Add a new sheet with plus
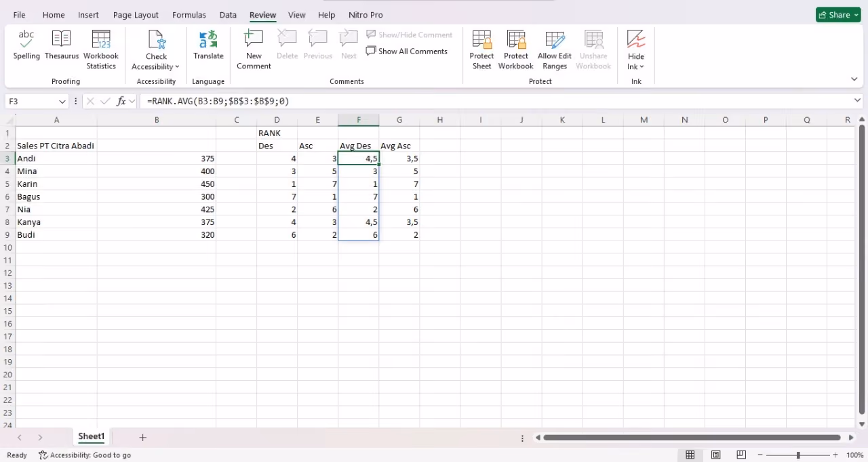 142,438
